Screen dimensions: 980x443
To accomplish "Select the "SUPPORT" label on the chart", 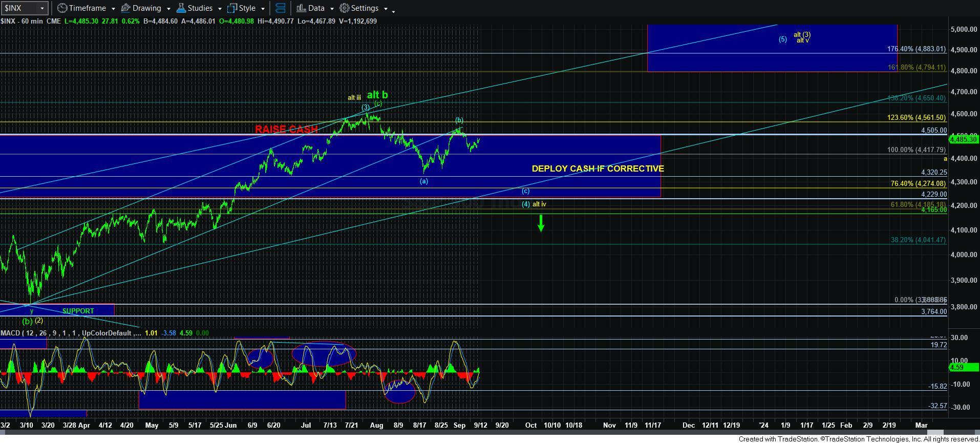I will tap(78, 311).
